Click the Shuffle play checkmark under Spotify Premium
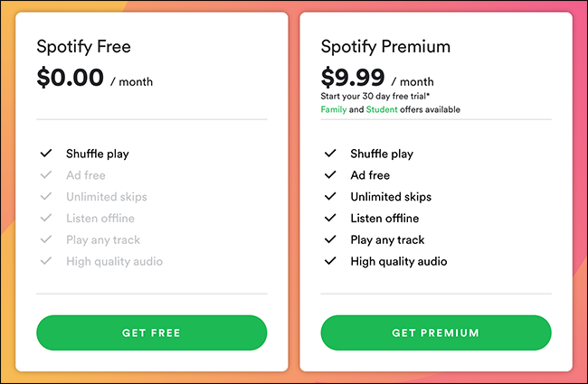Image resolution: width=588 pixels, height=384 pixels. tap(330, 154)
